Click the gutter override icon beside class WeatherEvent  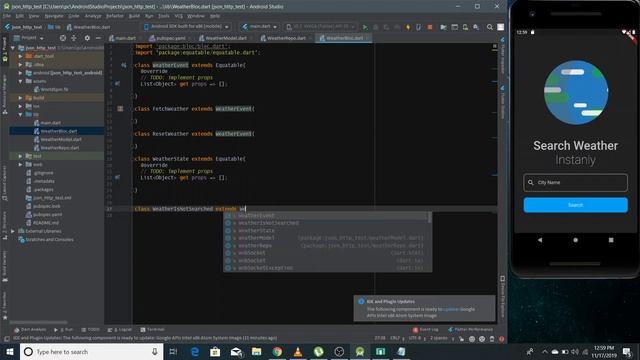tap(123, 65)
